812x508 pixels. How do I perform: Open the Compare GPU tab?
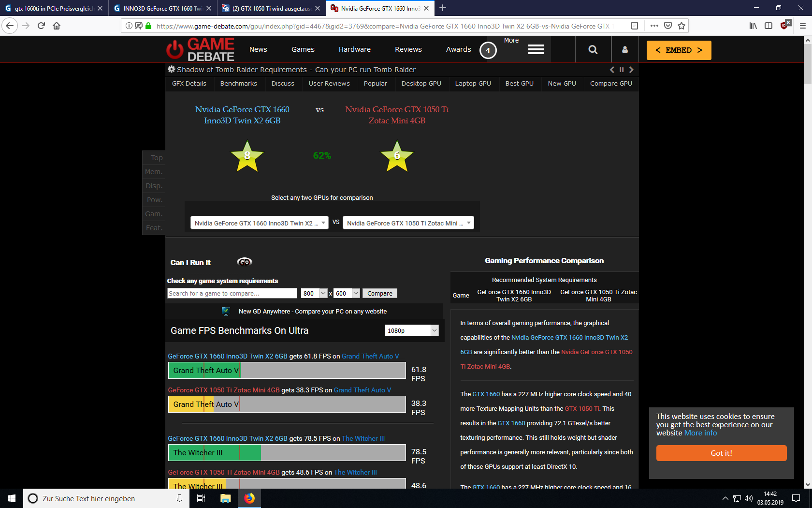tap(611, 83)
